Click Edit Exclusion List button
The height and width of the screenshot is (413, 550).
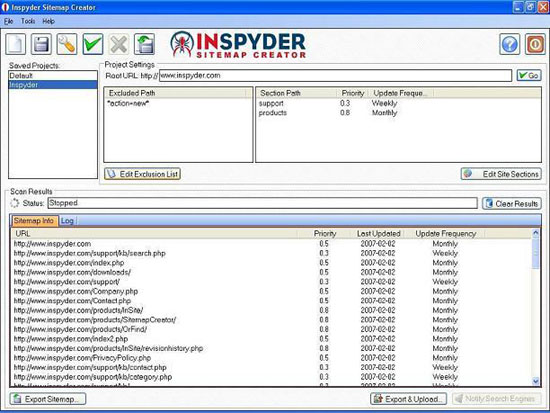[142, 174]
